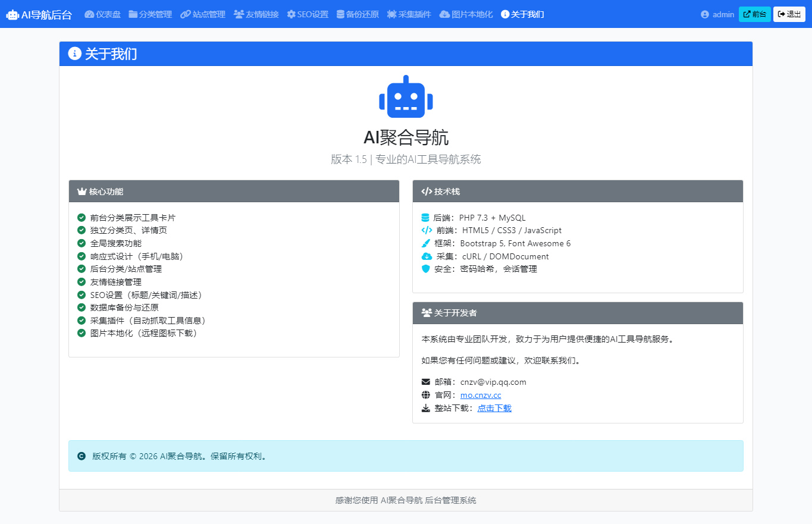Click the 点击下载 download link

pyautogui.click(x=494, y=408)
